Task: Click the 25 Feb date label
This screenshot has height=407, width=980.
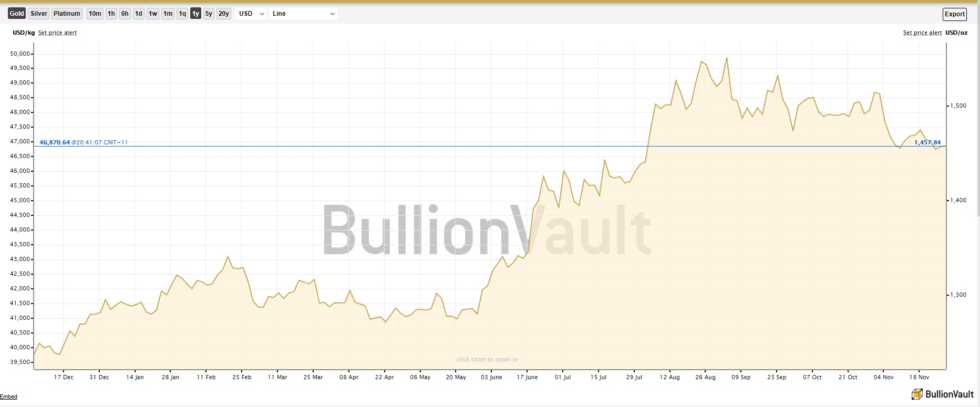Action: tap(242, 377)
